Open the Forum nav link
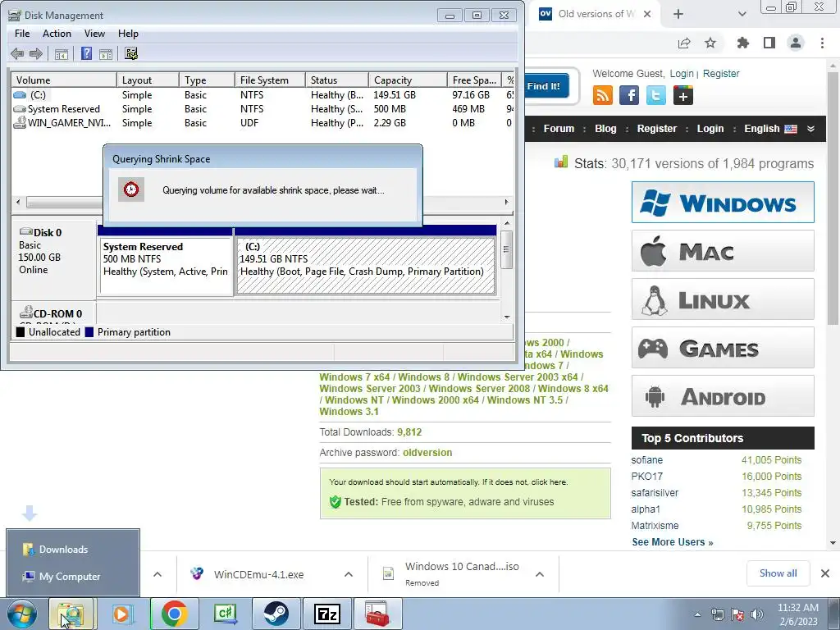840x630 pixels. pos(559,129)
